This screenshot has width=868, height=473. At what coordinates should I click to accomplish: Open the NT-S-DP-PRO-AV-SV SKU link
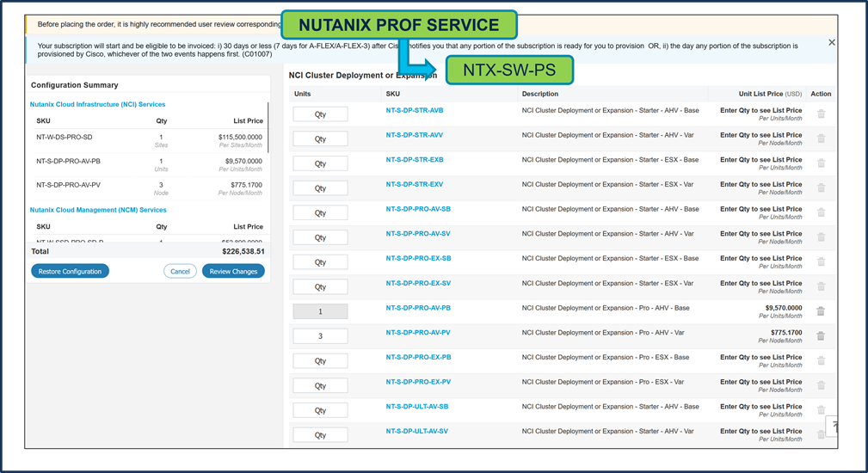[x=418, y=233]
